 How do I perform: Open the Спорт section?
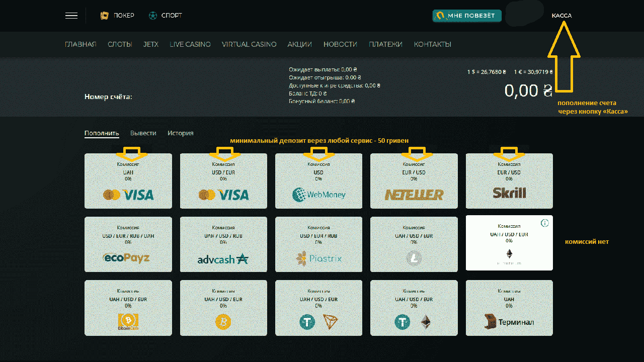point(166,16)
